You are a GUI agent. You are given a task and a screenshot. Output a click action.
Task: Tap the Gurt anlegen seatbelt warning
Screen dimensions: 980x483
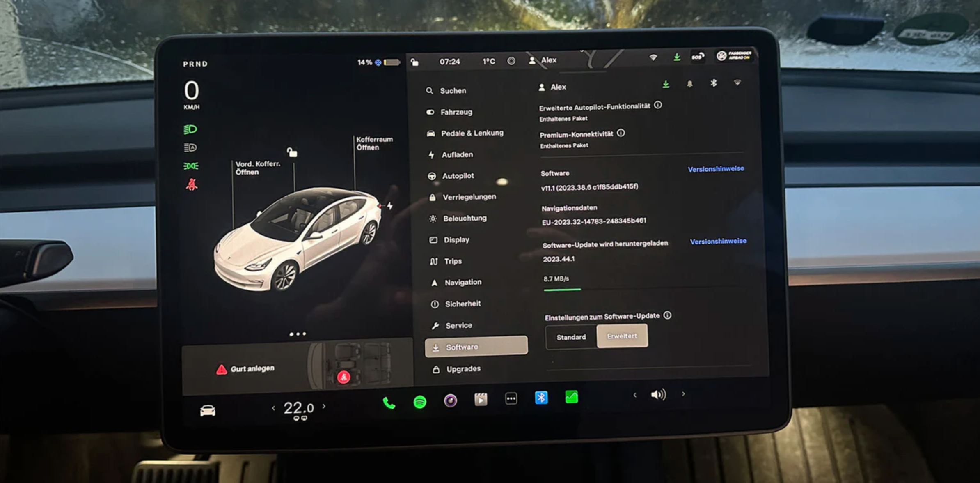point(245,369)
